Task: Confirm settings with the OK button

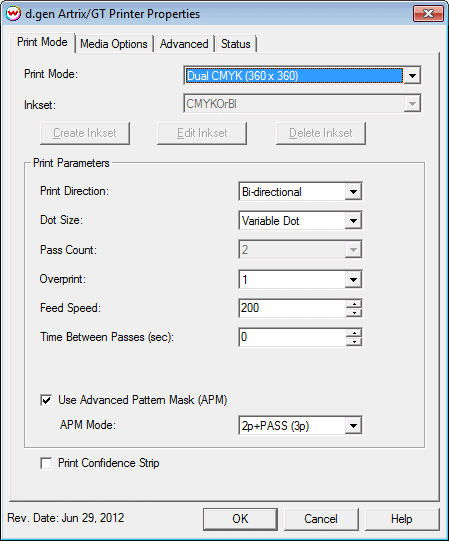Action: coord(240,519)
